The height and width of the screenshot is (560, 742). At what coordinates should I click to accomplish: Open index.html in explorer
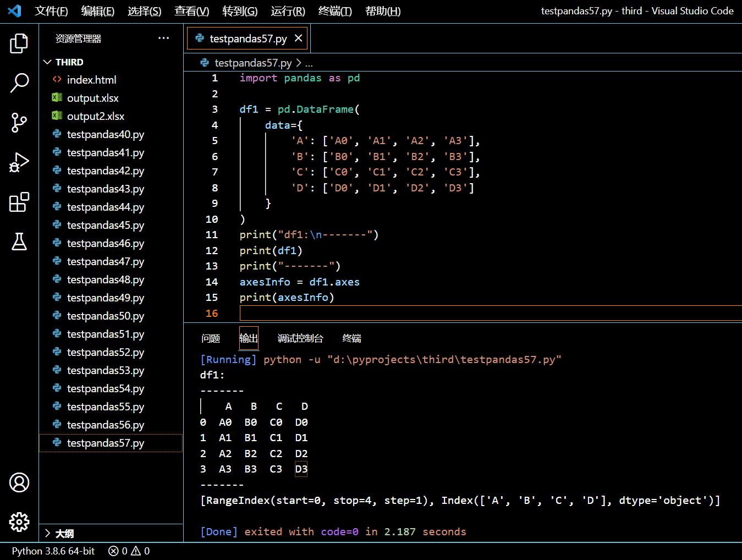coord(111,80)
